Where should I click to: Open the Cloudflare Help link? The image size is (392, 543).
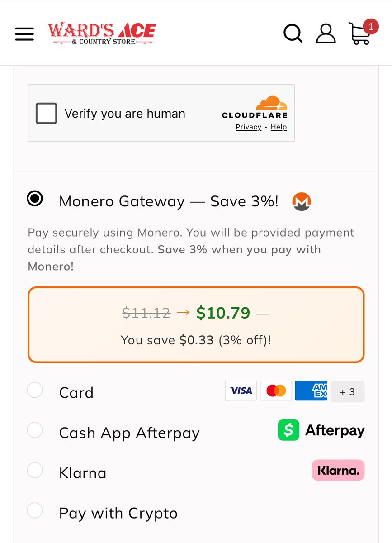pyautogui.click(x=279, y=127)
